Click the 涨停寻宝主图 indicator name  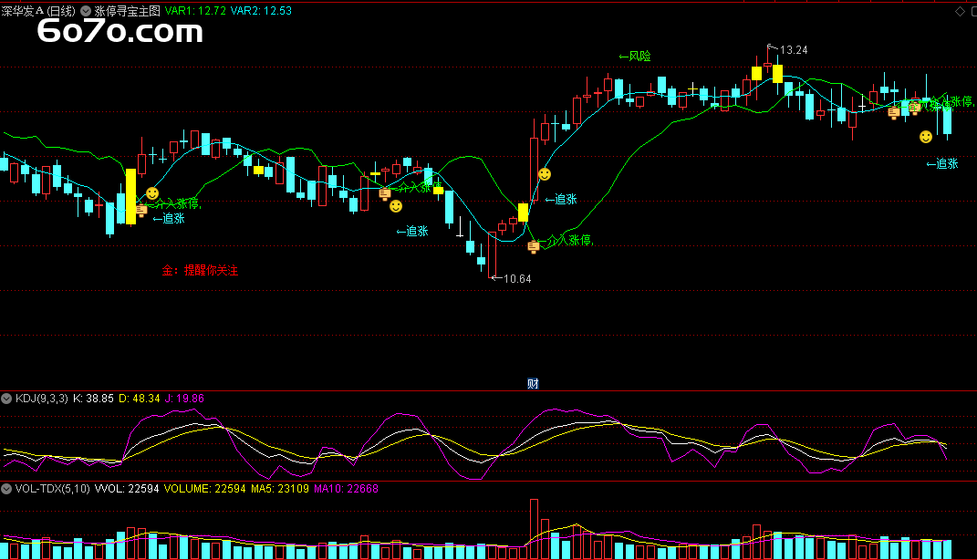127,11
